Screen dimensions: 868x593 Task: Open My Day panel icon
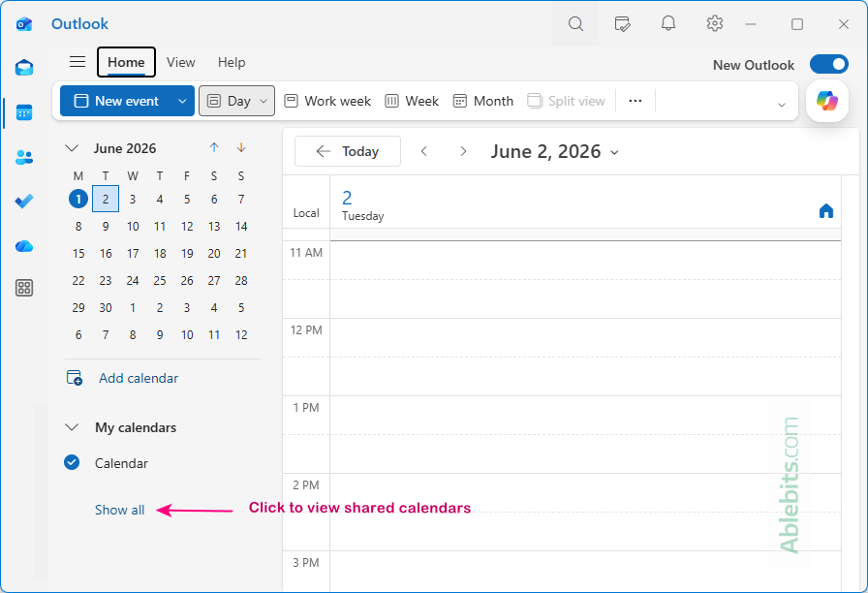point(622,24)
